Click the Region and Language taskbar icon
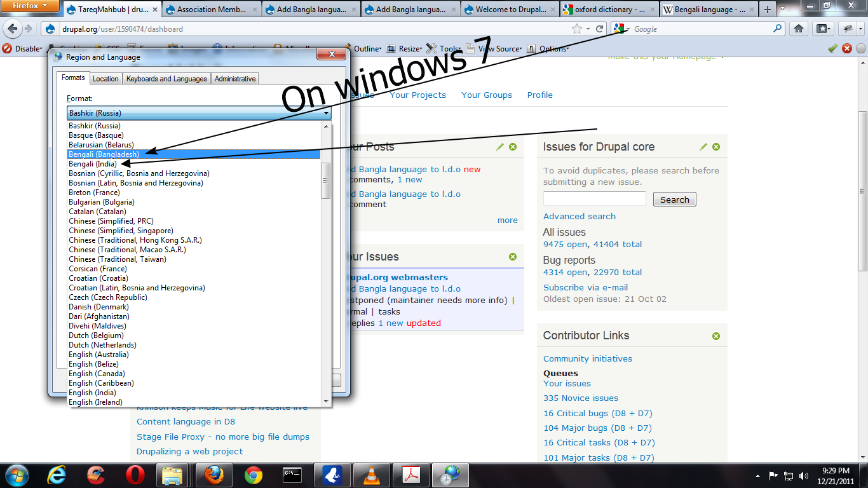 pyautogui.click(x=451, y=475)
